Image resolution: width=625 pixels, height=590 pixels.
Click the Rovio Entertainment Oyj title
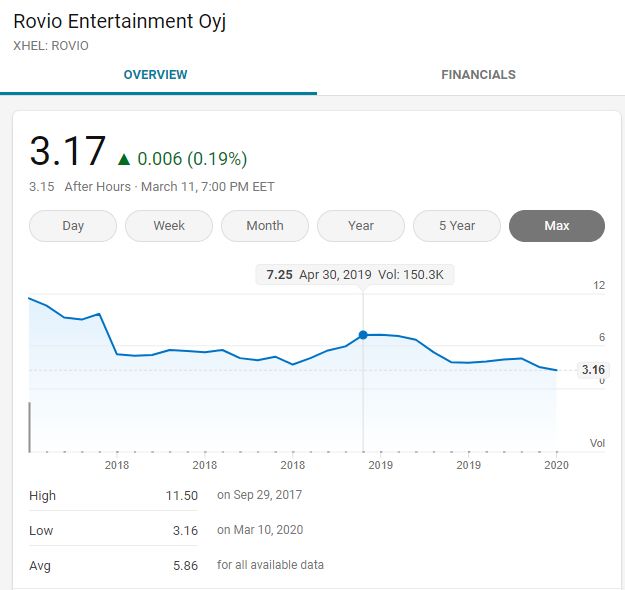[x=120, y=22]
